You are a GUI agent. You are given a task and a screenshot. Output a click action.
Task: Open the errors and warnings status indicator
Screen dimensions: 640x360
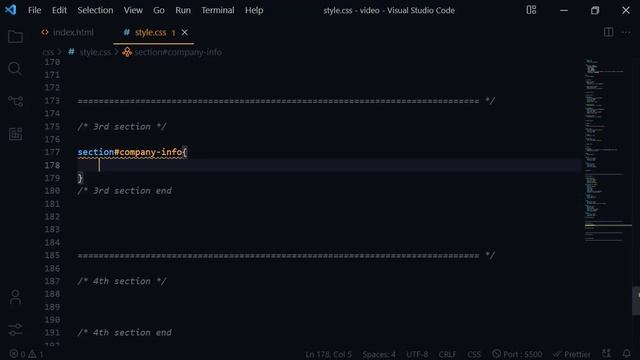[x=26, y=354]
